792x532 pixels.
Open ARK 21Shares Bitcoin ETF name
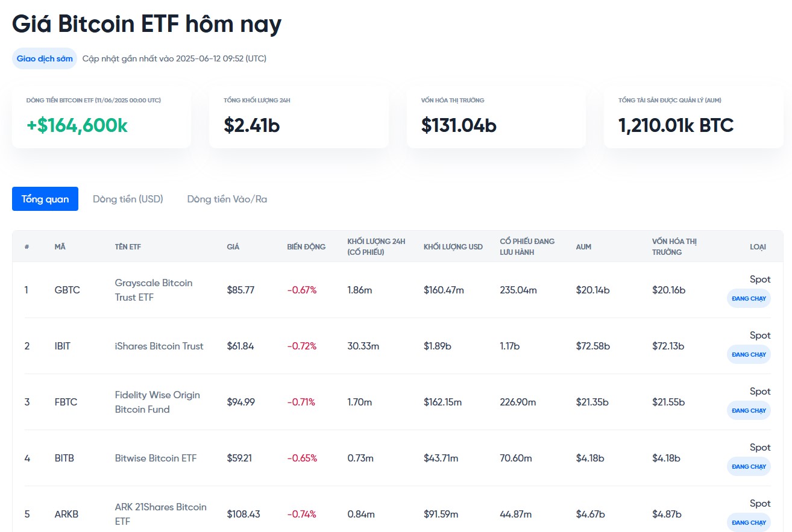tap(160, 514)
